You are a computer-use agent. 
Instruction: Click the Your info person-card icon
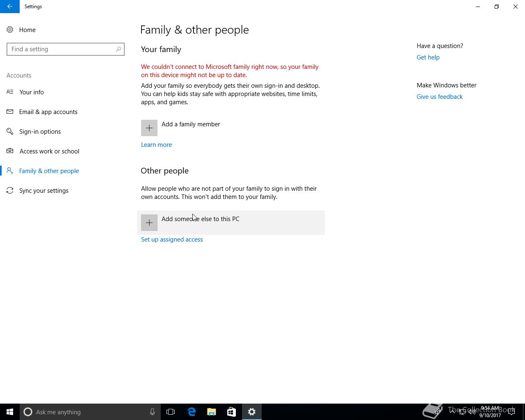point(10,92)
